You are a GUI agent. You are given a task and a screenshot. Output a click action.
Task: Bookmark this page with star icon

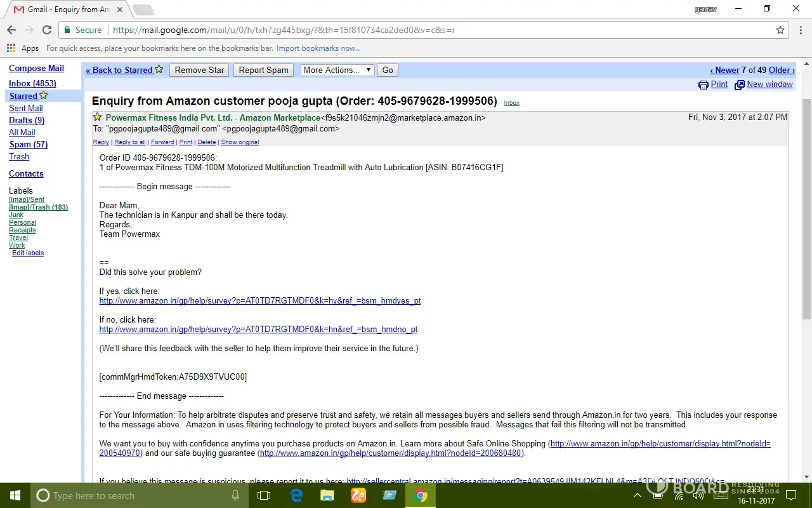click(x=780, y=30)
